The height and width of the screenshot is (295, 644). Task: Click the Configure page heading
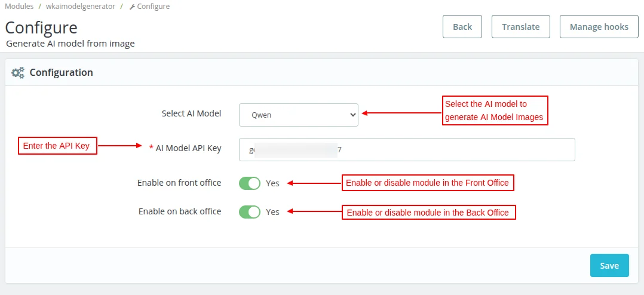coord(41,27)
